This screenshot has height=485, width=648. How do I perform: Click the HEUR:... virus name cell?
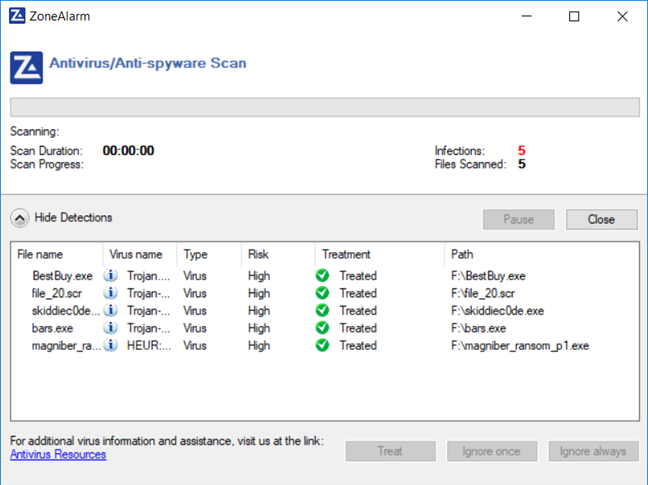pyautogui.click(x=149, y=346)
